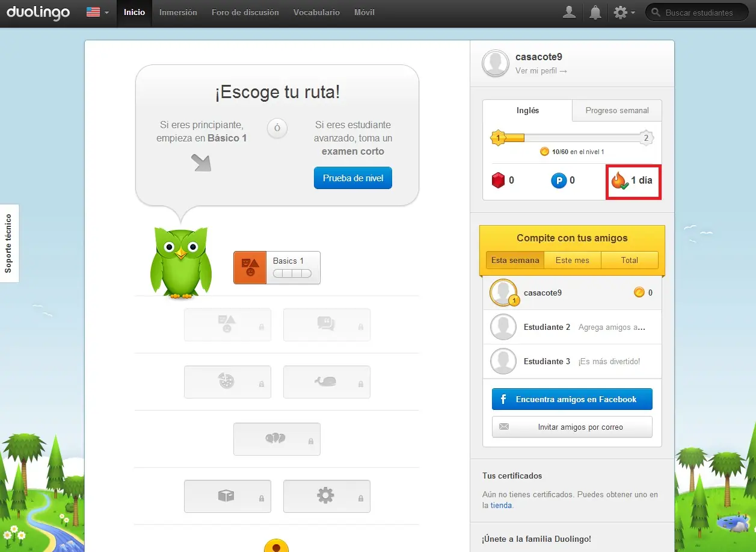Focus the Buscar estudiantes search field
The width and height of the screenshot is (756, 552).
point(696,12)
